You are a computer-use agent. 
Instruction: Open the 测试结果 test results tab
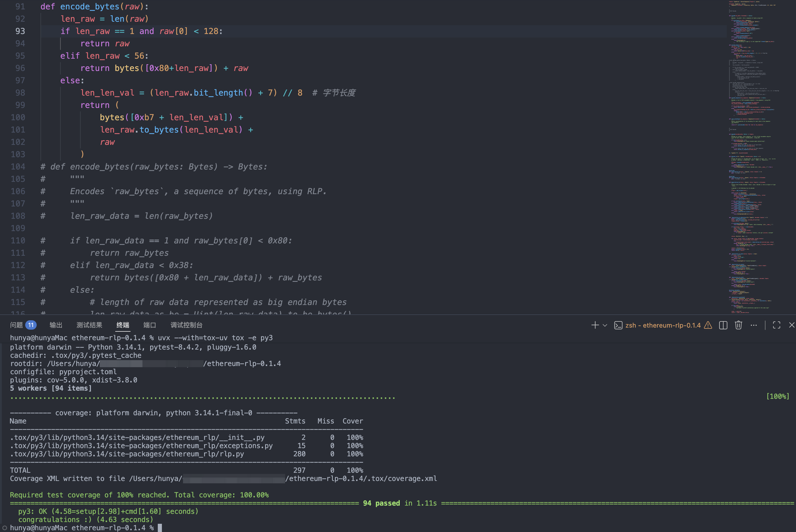[89, 325]
